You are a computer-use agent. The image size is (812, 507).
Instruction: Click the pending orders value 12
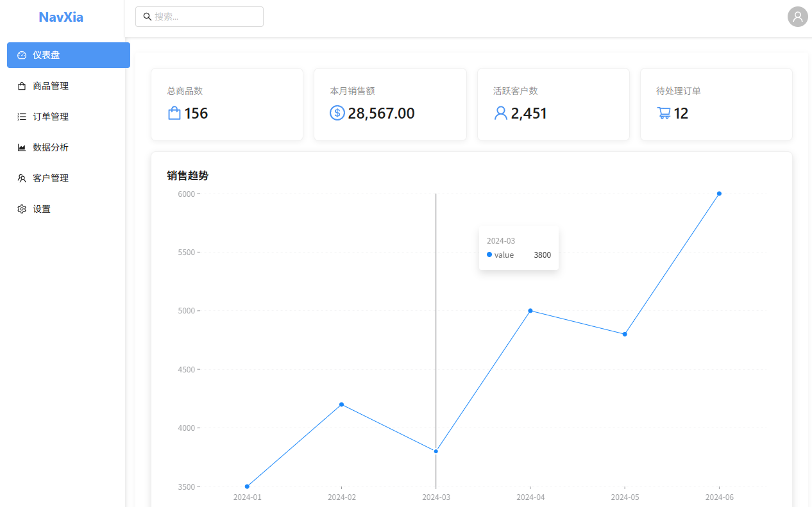pos(681,113)
